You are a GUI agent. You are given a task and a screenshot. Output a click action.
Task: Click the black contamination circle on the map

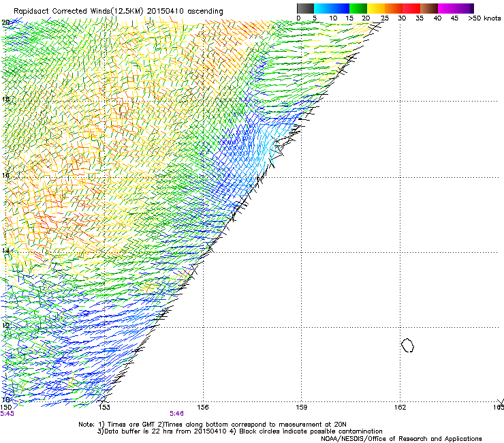point(407,345)
